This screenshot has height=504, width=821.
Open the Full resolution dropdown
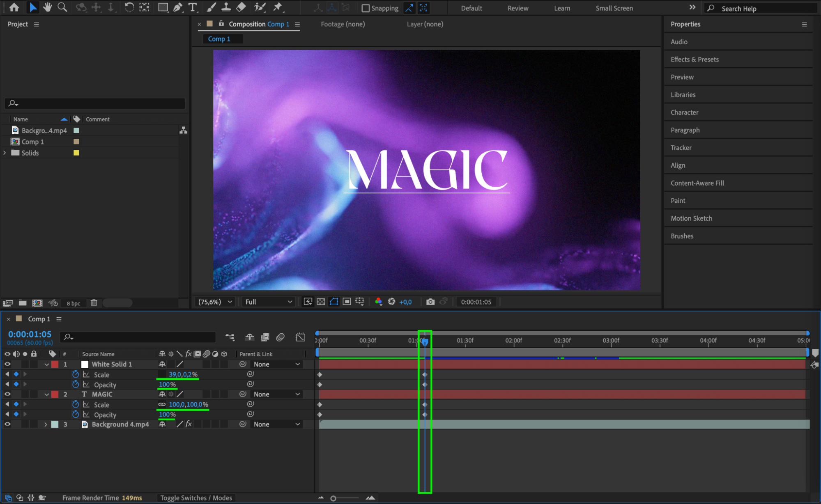pyautogui.click(x=268, y=302)
